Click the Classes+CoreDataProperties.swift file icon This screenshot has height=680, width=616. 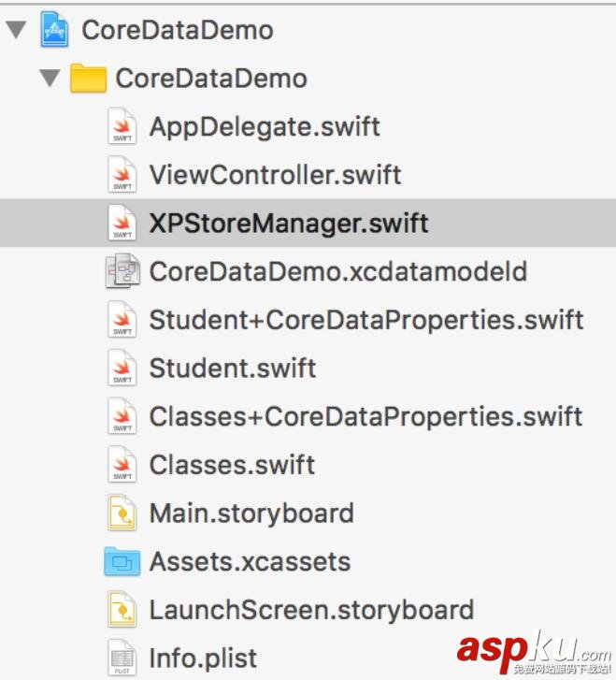point(122,416)
